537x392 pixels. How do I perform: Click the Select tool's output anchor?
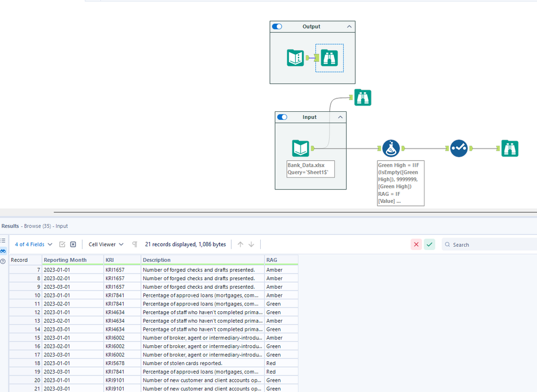point(471,148)
